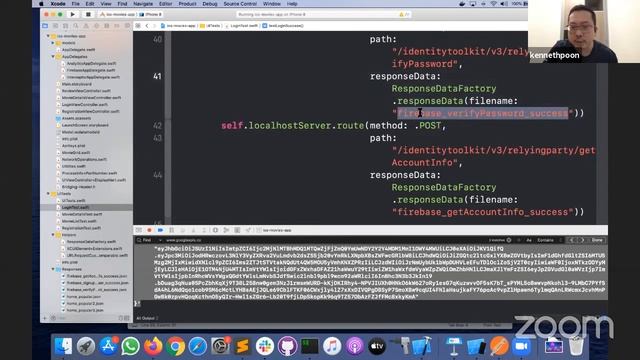The height and width of the screenshot is (360, 640).
Task: Click the Pause program execution icon in debug bar
Action: click(171, 230)
